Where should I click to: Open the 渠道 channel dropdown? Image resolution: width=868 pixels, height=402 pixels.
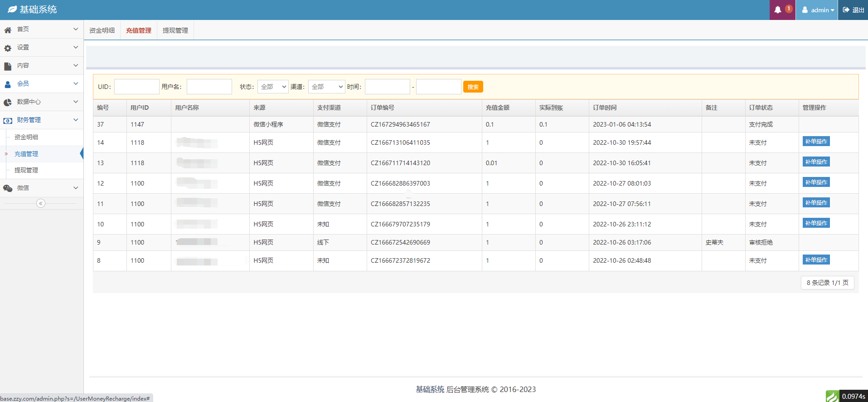coord(326,87)
